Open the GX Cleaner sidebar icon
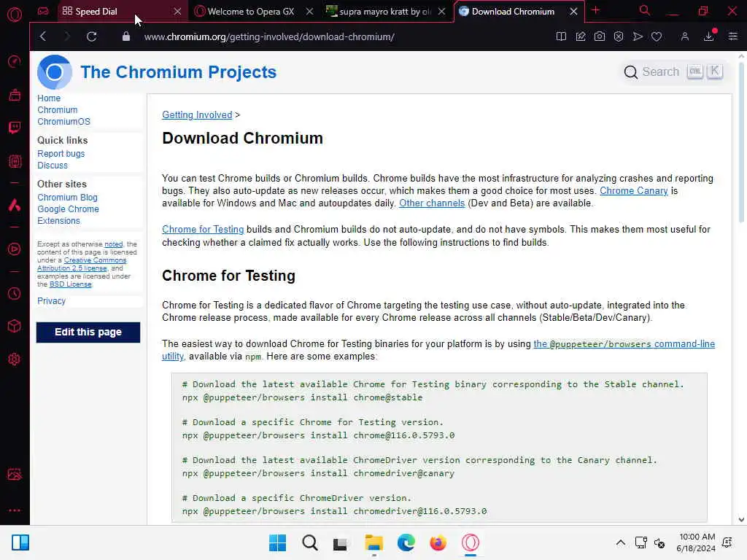The height and width of the screenshot is (560, 747). [x=15, y=95]
